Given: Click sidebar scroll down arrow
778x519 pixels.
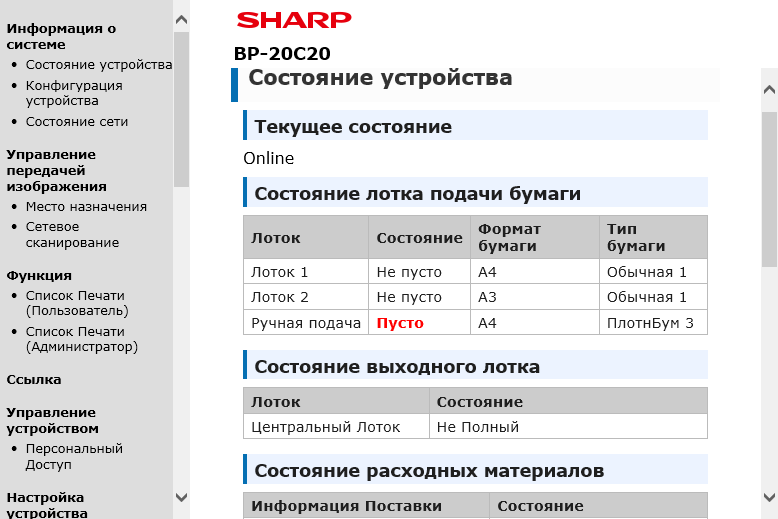Looking at the screenshot, I should pos(182,497).
